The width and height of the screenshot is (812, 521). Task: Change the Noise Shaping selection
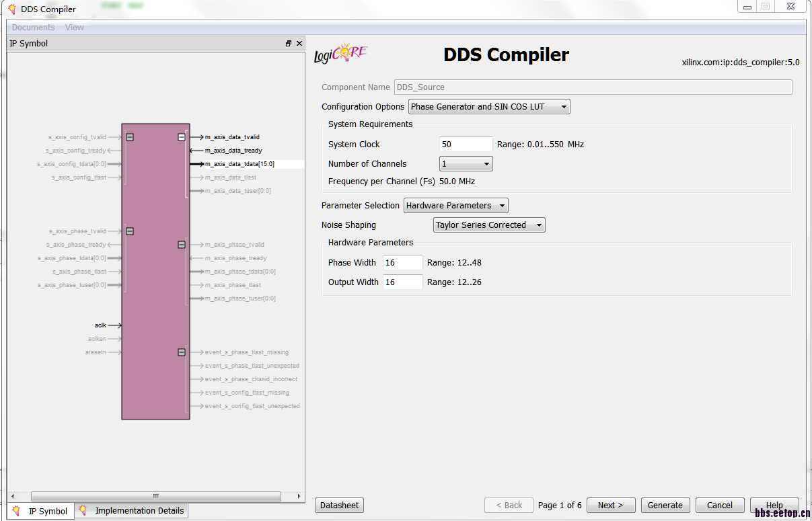(538, 225)
